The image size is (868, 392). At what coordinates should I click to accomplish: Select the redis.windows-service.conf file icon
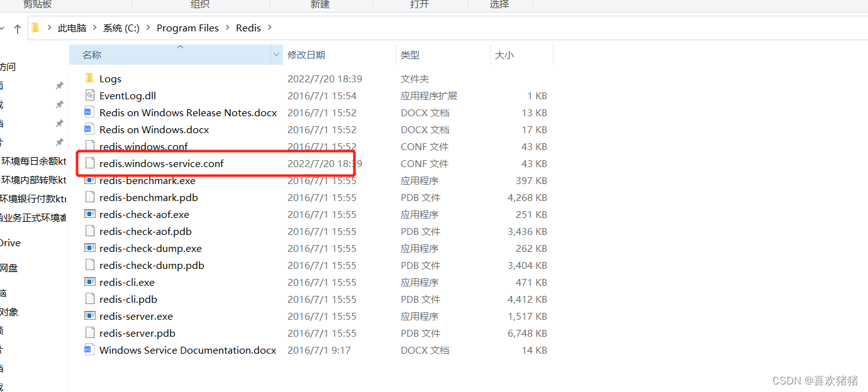click(x=89, y=163)
